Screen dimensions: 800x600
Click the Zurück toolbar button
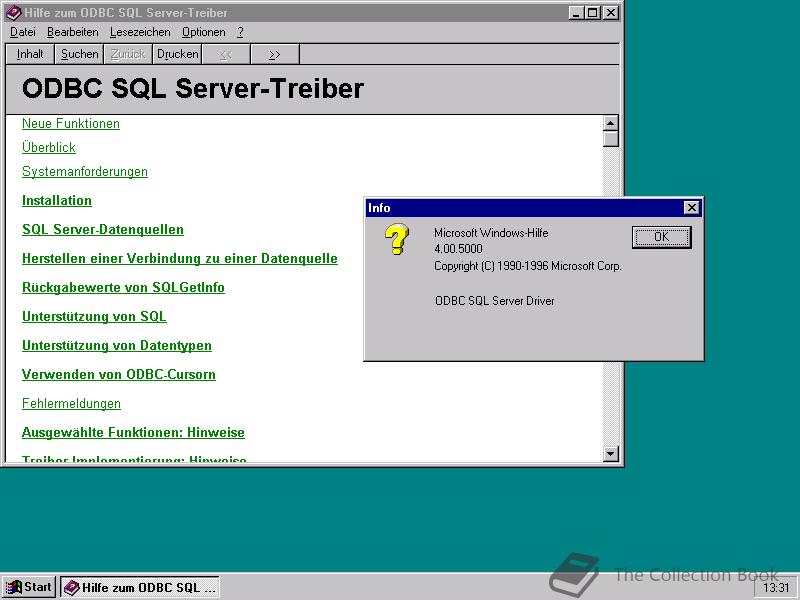pyautogui.click(x=128, y=54)
